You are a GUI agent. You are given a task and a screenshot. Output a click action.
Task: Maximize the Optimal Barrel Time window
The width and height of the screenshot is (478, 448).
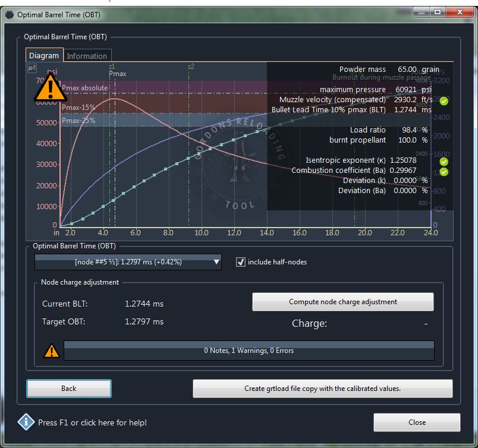pos(438,12)
